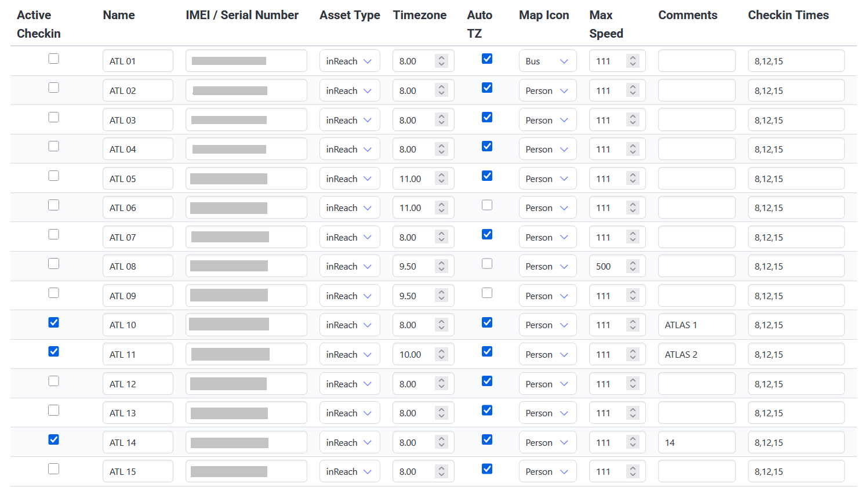Disable Auto TZ for ATL 12
This screenshot has height=487, width=868.
(487, 381)
